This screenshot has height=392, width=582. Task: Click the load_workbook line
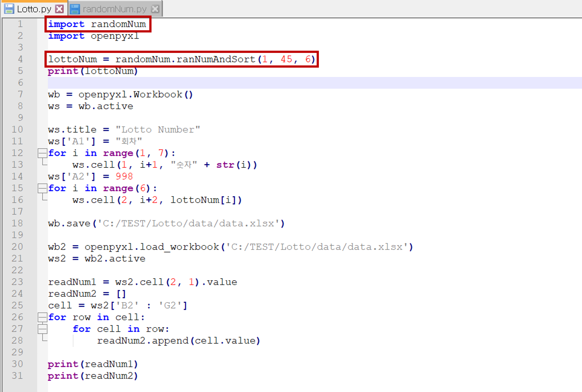230,247
